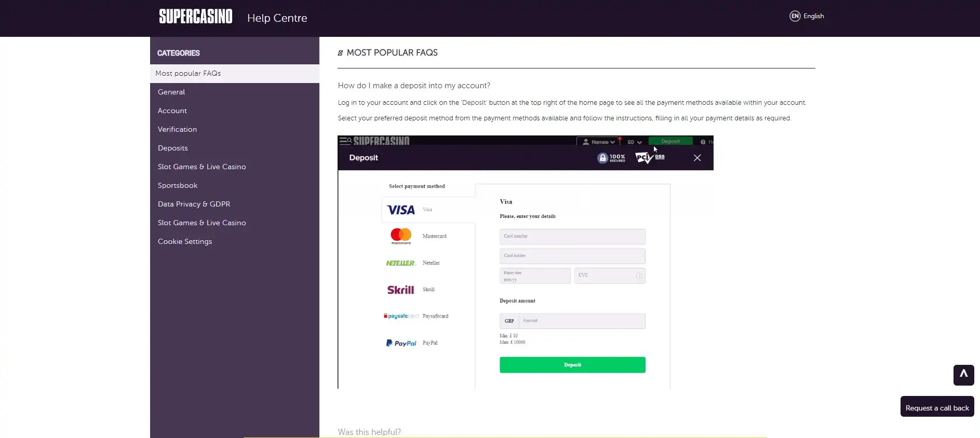
Task: Click the Most Popular FAQs heading icon
Action: tap(340, 53)
